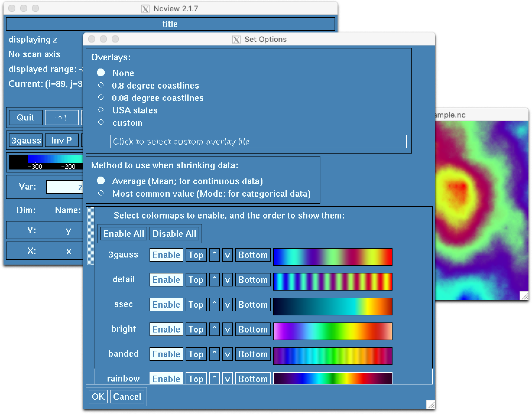Move rainbow colormap up one

pos(214,378)
